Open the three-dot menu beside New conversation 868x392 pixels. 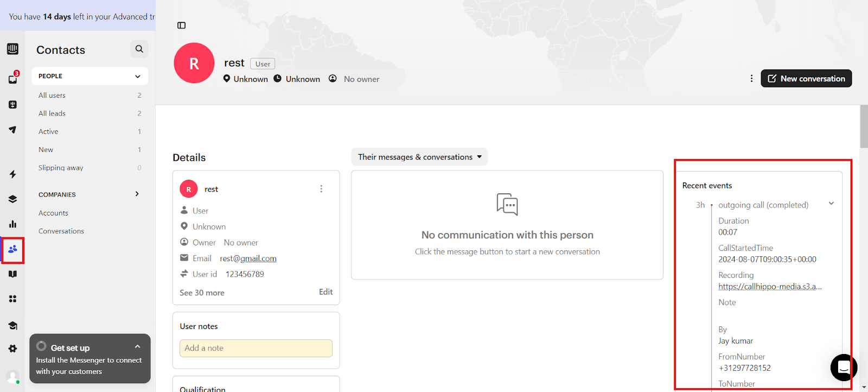(751, 78)
